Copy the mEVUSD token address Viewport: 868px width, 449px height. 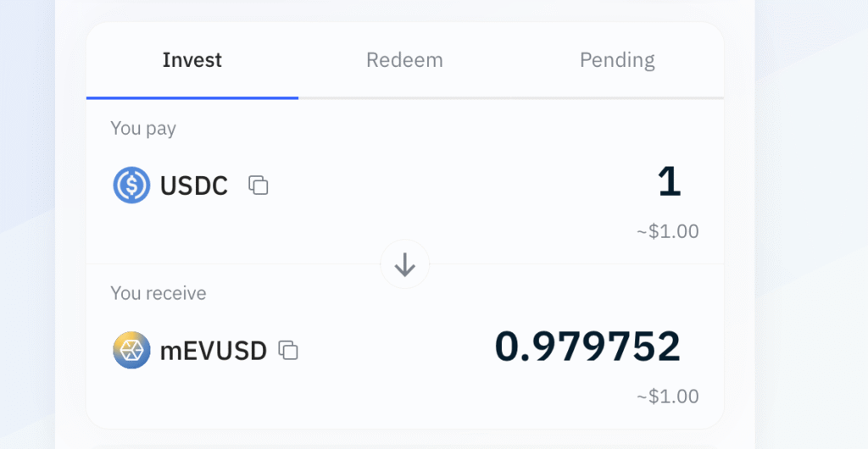point(289,350)
